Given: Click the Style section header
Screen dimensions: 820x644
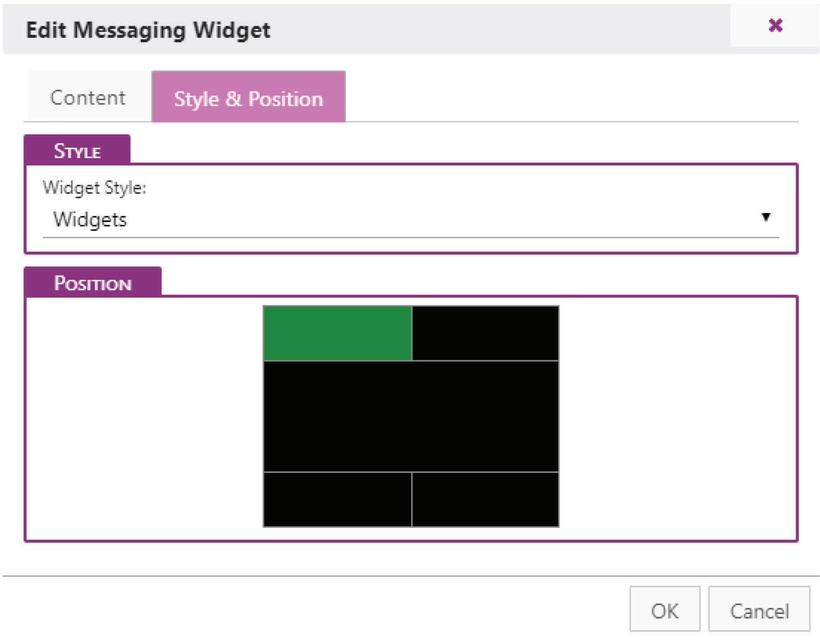Looking at the screenshot, I should point(77,151).
